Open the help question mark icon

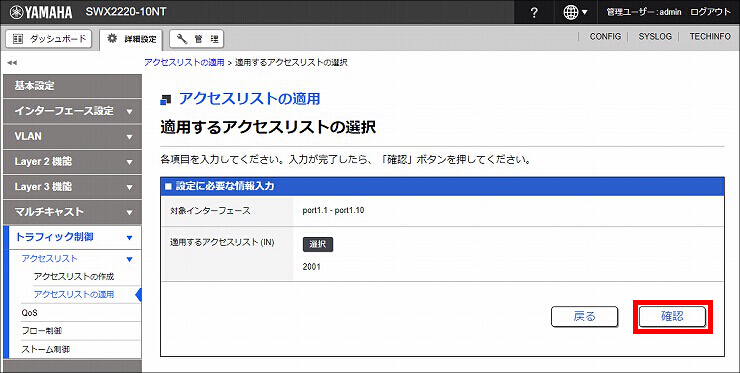click(534, 12)
